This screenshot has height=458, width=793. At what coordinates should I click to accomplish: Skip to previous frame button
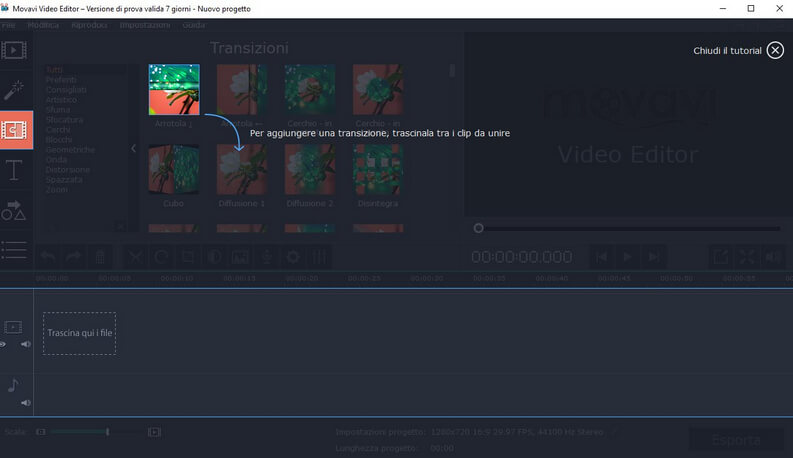point(601,257)
